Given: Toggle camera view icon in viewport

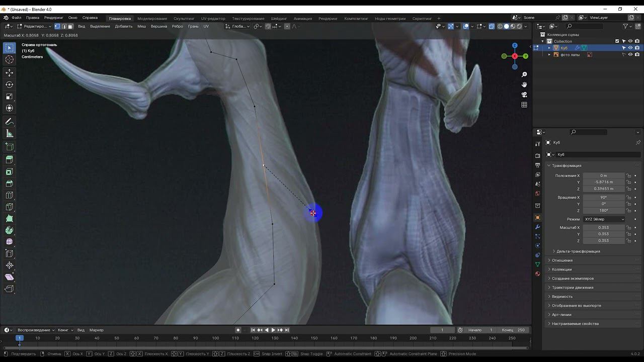Looking at the screenshot, I should click(x=524, y=95).
